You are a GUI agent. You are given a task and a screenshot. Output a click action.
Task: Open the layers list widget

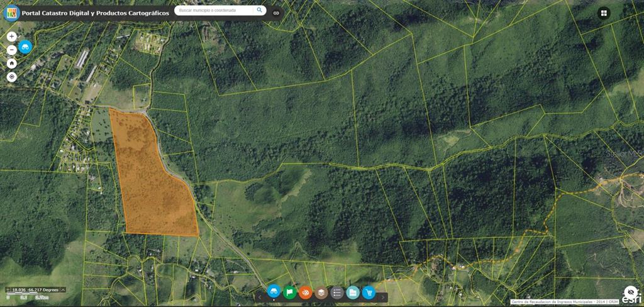[321, 292]
